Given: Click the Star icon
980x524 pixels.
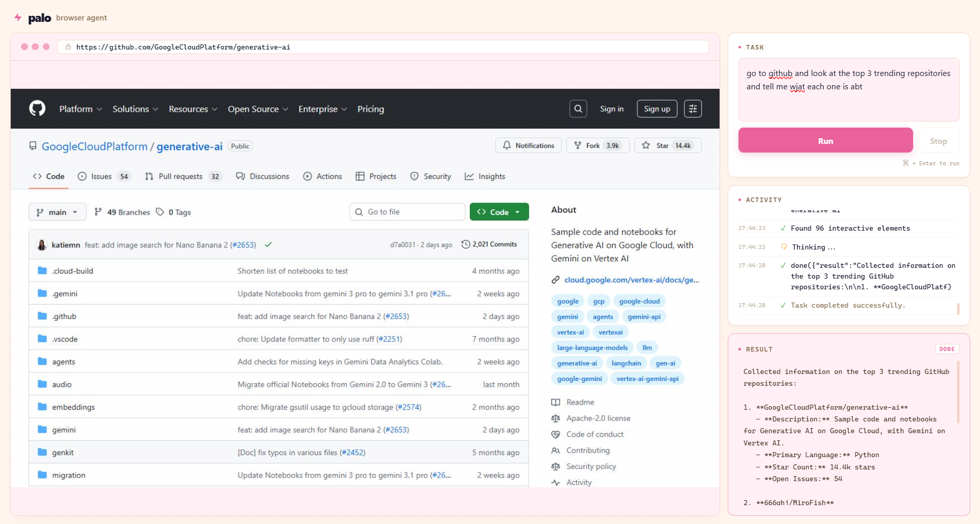Looking at the screenshot, I should coord(646,145).
